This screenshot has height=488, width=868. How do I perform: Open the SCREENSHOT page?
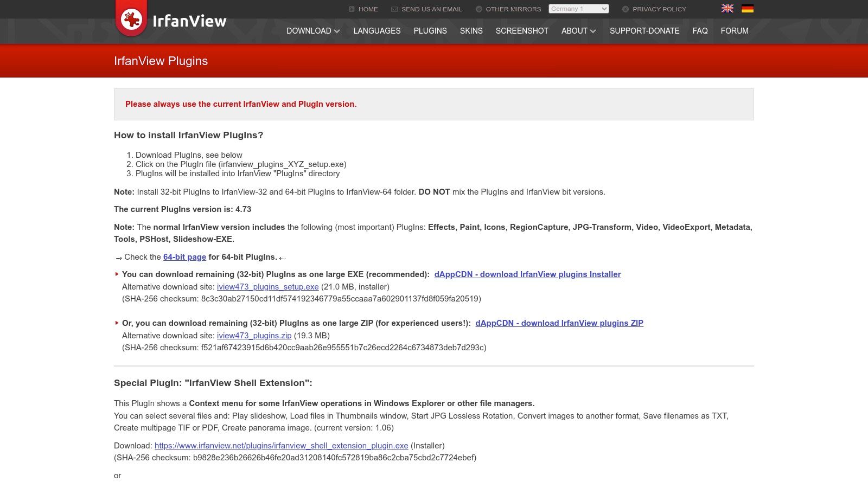(521, 31)
